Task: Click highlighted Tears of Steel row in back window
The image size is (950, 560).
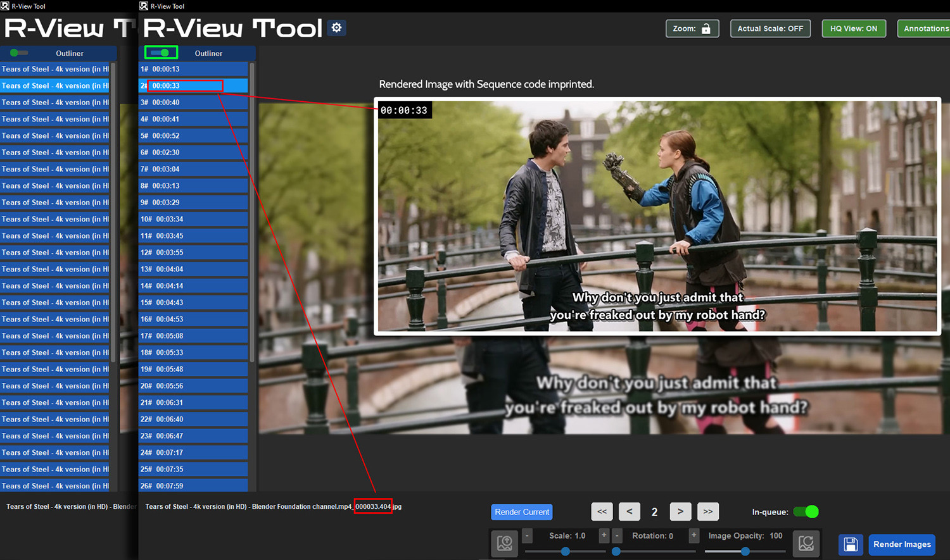Action: click(54, 85)
